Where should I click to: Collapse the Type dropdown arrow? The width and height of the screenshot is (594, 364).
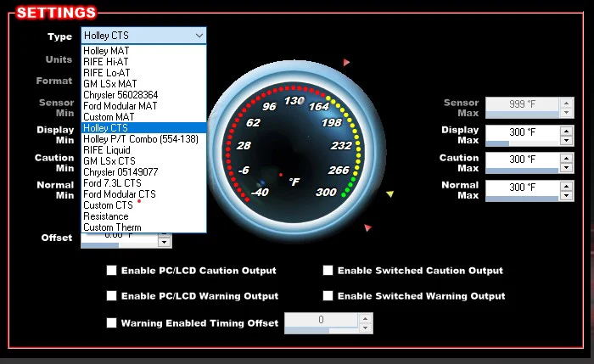[x=199, y=36]
